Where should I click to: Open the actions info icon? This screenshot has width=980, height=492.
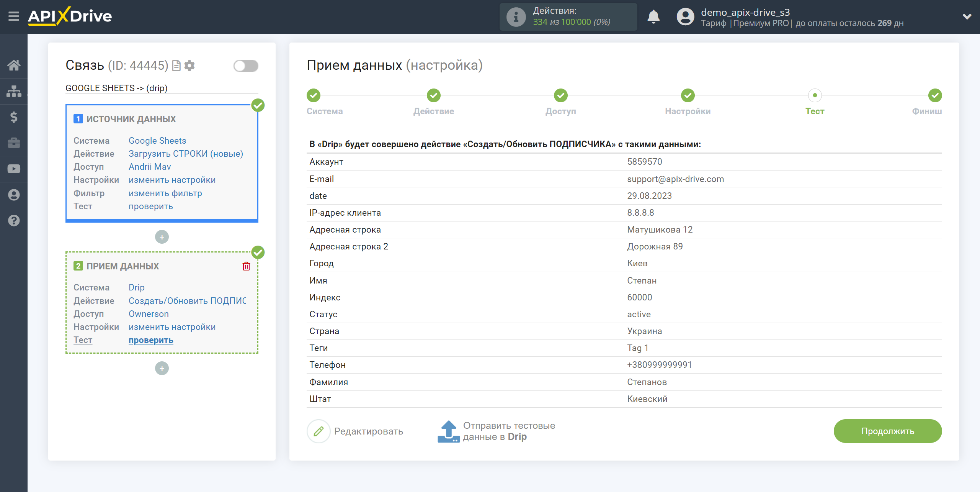[516, 17]
